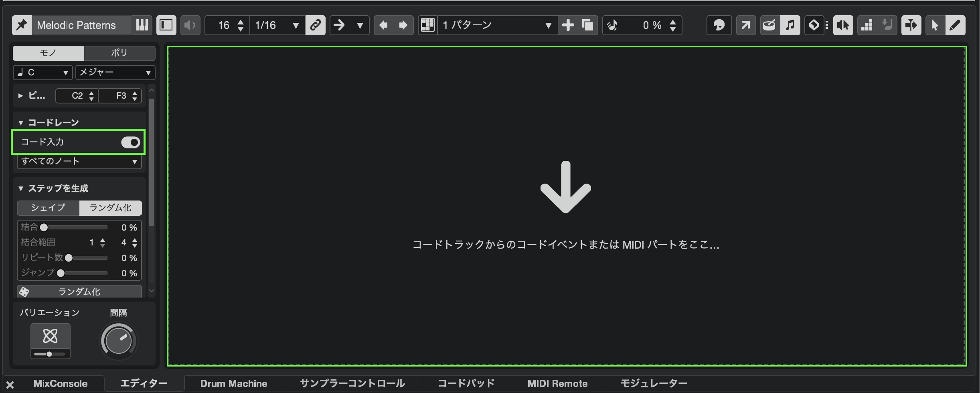This screenshot has height=393, width=980.
Task: Collapse the コードレーン section
Action: point(21,123)
